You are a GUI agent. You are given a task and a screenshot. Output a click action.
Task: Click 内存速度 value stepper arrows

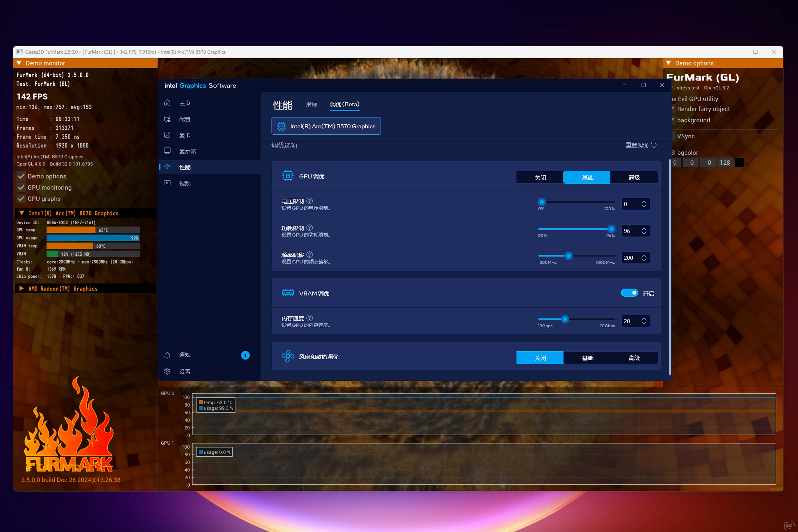pos(644,321)
